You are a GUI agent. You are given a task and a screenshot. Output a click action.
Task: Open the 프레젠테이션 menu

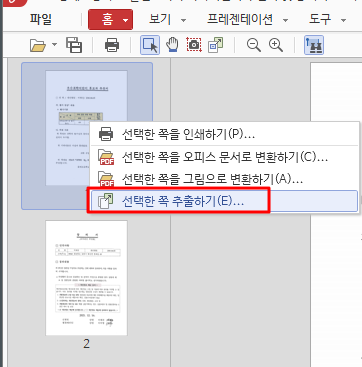[x=240, y=19]
